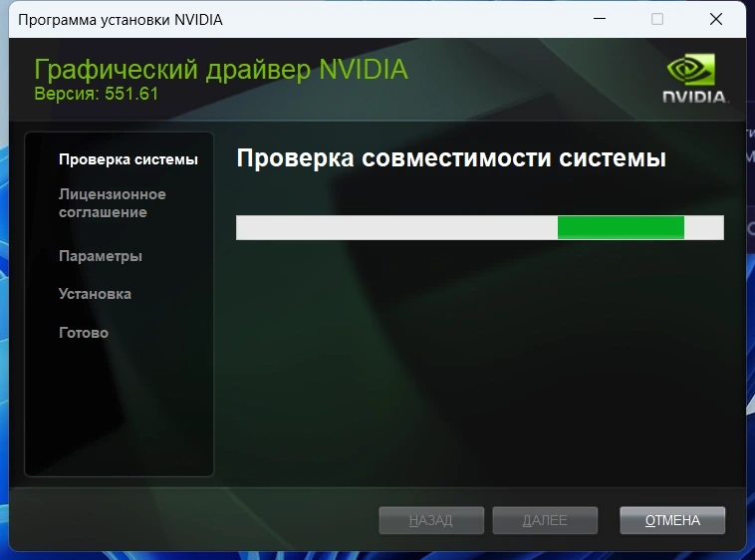The height and width of the screenshot is (560, 755).
Task: Select the Проверка системы step
Action: point(128,159)
